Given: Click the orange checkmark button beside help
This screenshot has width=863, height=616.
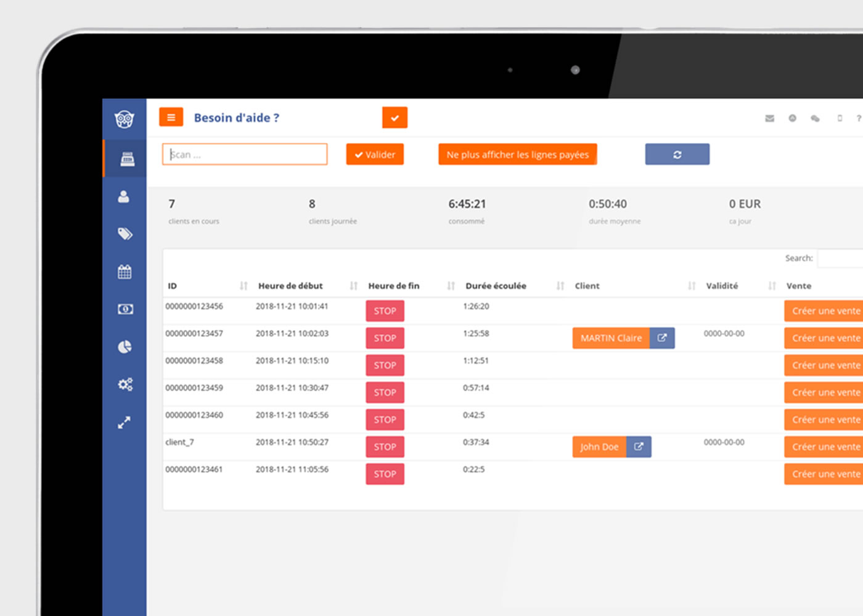Looking at the screenshot, I should click(x=395, y=118).
